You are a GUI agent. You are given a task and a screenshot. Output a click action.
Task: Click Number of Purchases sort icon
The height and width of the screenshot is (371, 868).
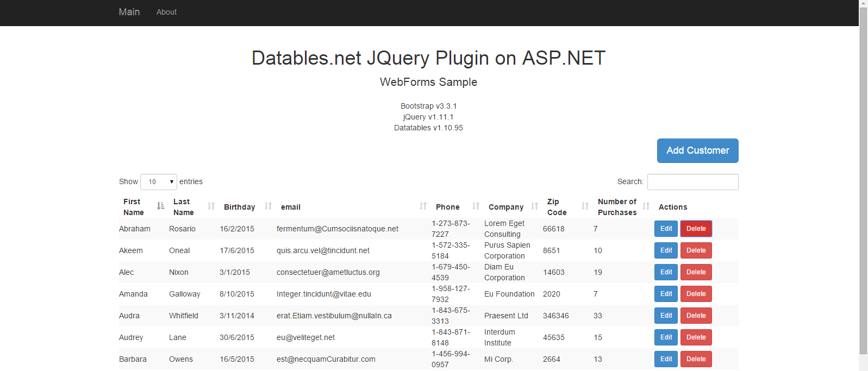(x=646, y=206)
